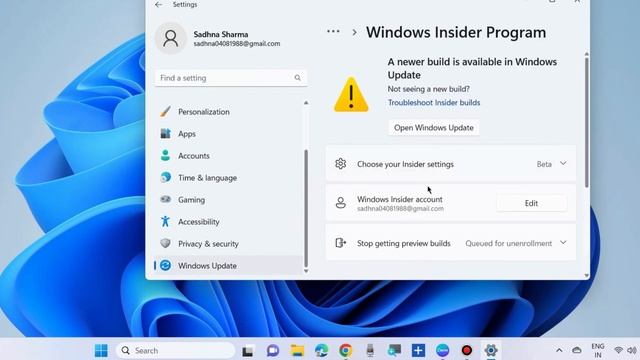Open Task View from taskbar
The image size is (640, 360).
point(247,351)
